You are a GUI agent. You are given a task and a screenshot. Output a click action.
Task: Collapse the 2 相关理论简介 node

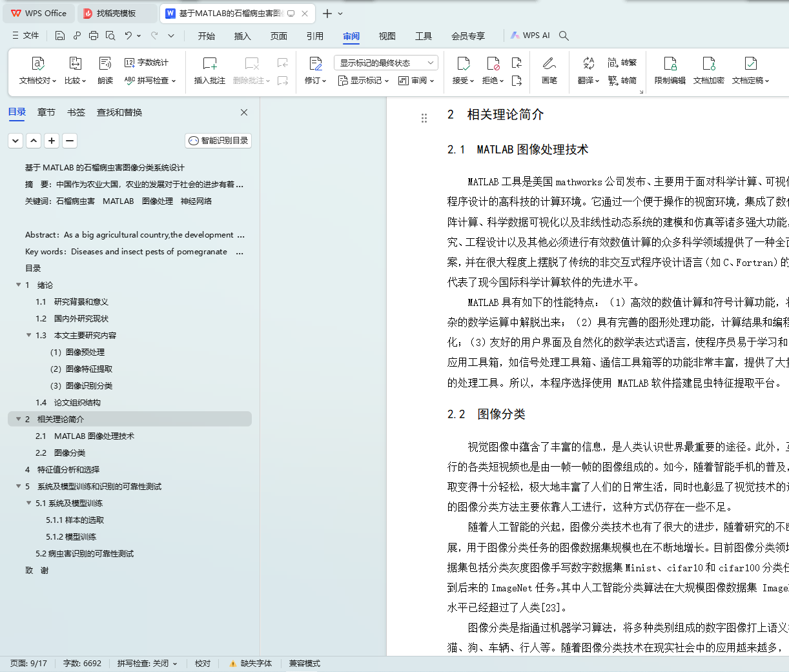click(x=18, y=419)
